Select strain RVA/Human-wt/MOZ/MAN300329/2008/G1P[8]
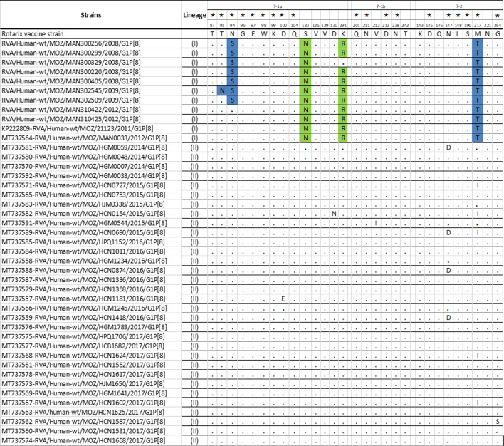This screenshot has width=504, height=446. point(71,63)
